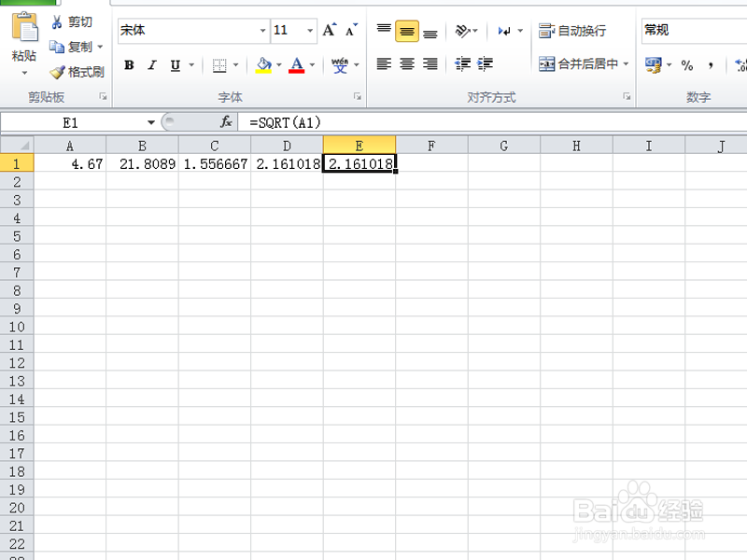Open Name Box dropdown arrow
The width and height of the screenshot is (747, 560).
(x=151, y=123)
